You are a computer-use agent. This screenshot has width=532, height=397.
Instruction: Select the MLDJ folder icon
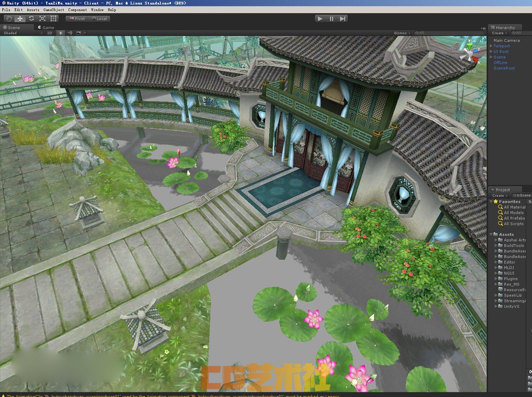[500, 267]
